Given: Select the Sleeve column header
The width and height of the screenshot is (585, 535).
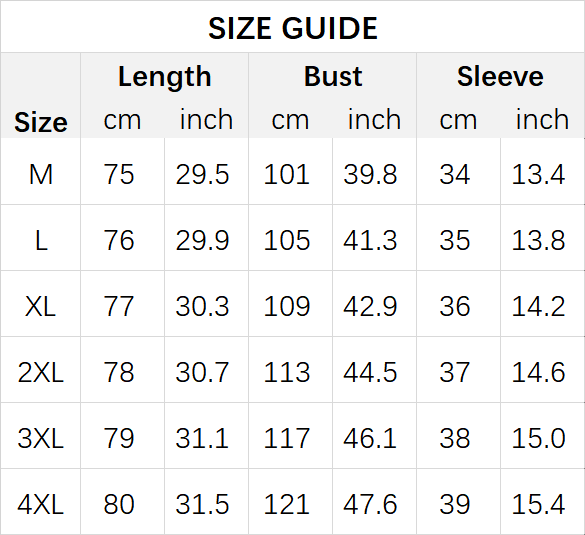Looking at the screenshot, I should tap(500, 76).
